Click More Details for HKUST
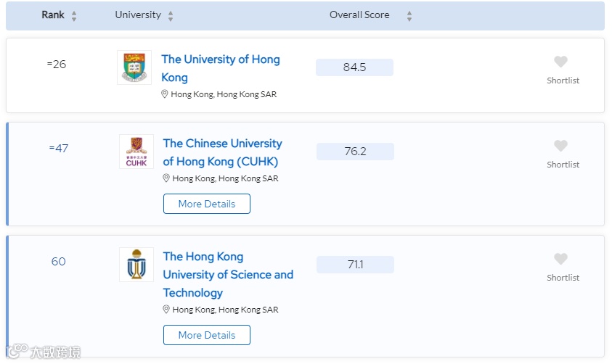The height and width of the screenshot is (364, 612). point(207,335)
